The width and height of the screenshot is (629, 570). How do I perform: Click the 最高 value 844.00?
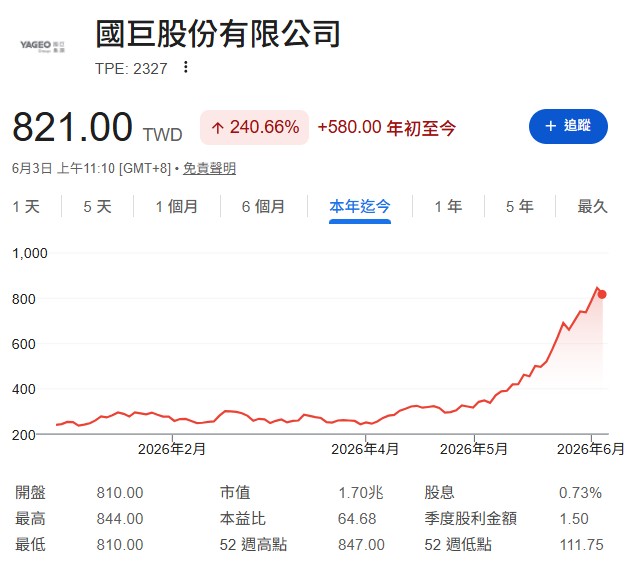120,519
